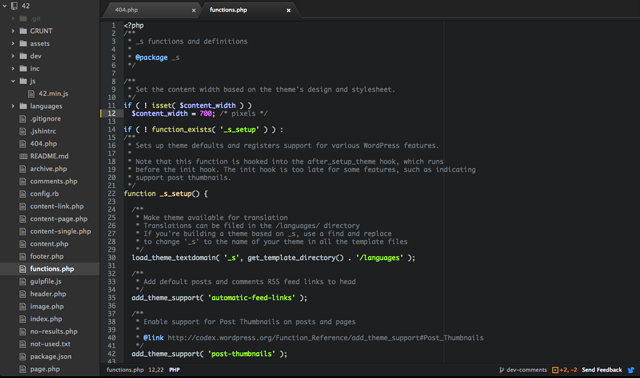
Task: Click the file icon beside .gitignore
Action: (x=23, y=119)
